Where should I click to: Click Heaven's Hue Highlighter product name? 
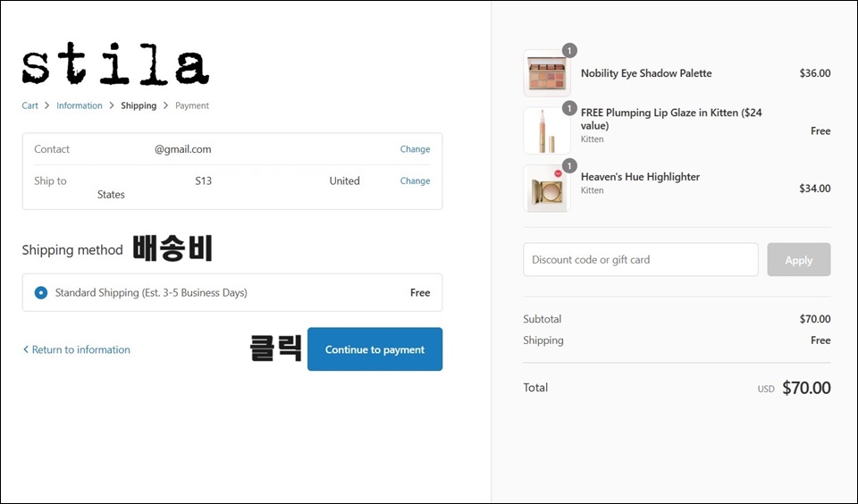[640, 177]
